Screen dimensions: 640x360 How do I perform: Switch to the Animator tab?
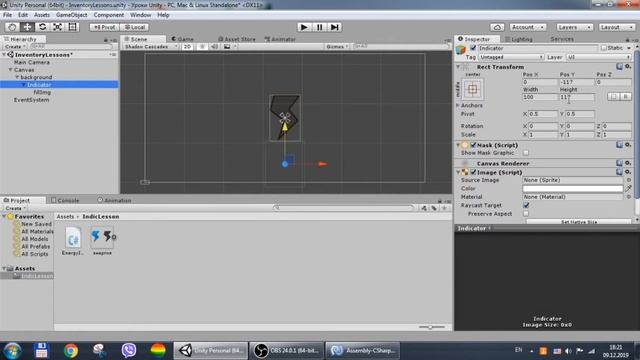[x=280, y=39]
